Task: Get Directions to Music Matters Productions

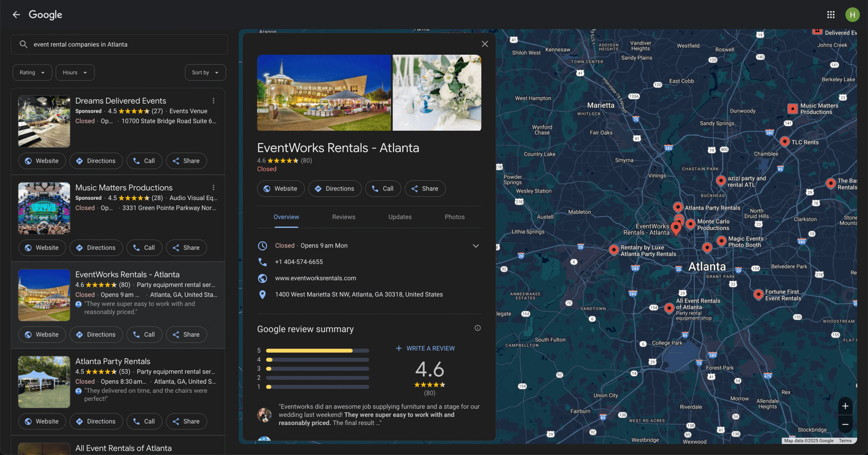Action: 96,248
